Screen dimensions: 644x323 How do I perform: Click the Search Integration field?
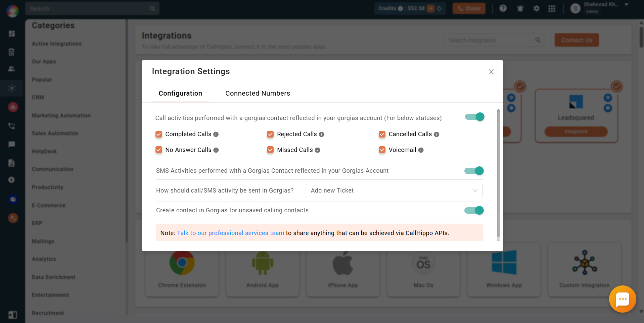coord(494,40)
